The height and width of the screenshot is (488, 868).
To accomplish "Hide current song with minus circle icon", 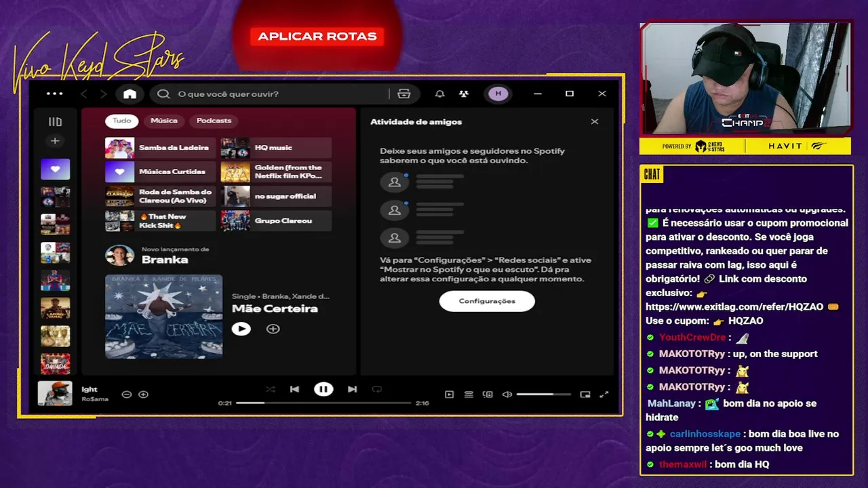I will point(126,394).
